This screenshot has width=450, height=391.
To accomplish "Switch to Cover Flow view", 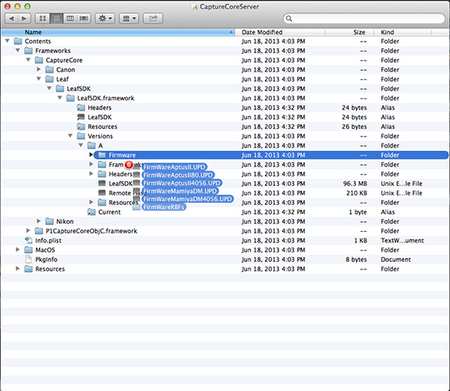I will (84, 18).
